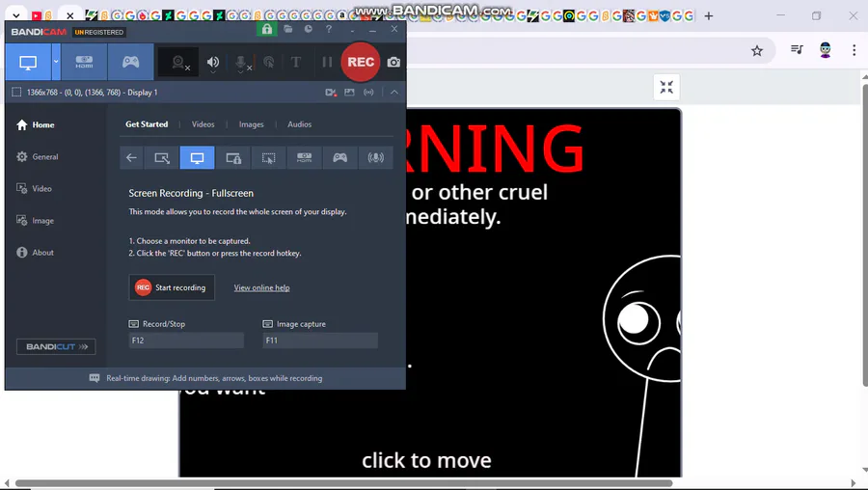This screenshot has height=490, width=868.
Task: Select the highlighted fullscreen recording mode icon
Action: tap(197, 158)
